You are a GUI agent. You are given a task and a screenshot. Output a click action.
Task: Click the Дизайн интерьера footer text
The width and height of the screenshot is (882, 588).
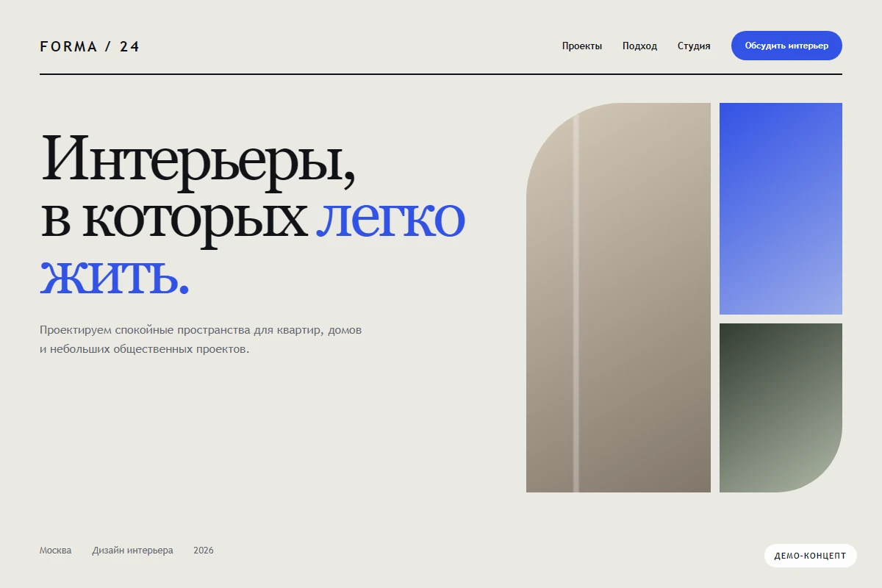pyautogui.click(x=133, y=551)
